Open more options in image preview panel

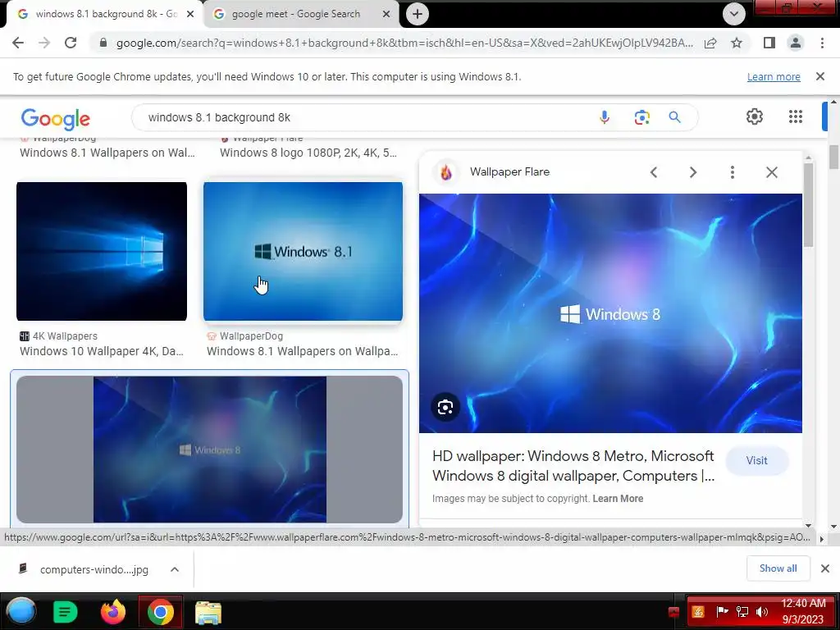[733, 172]
